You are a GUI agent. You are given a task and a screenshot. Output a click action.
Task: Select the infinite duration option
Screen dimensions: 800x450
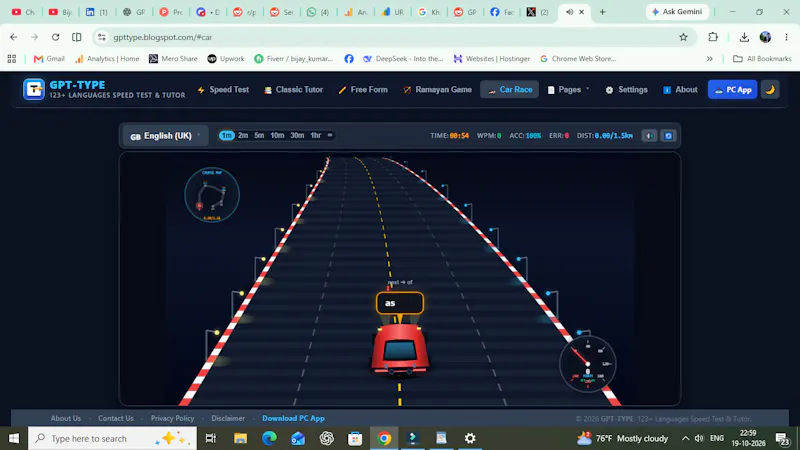coord(330,135)
